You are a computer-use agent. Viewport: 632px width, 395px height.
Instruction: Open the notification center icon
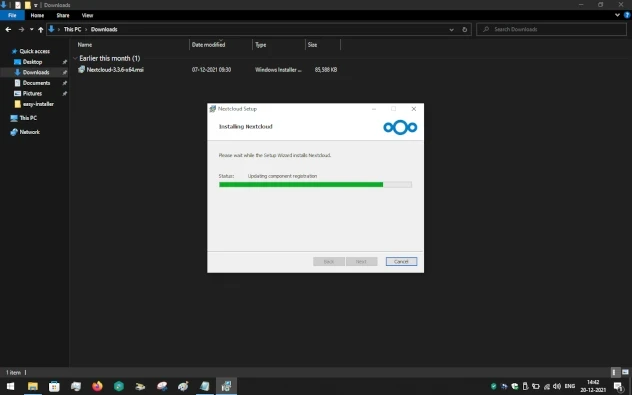click(618, 387)
